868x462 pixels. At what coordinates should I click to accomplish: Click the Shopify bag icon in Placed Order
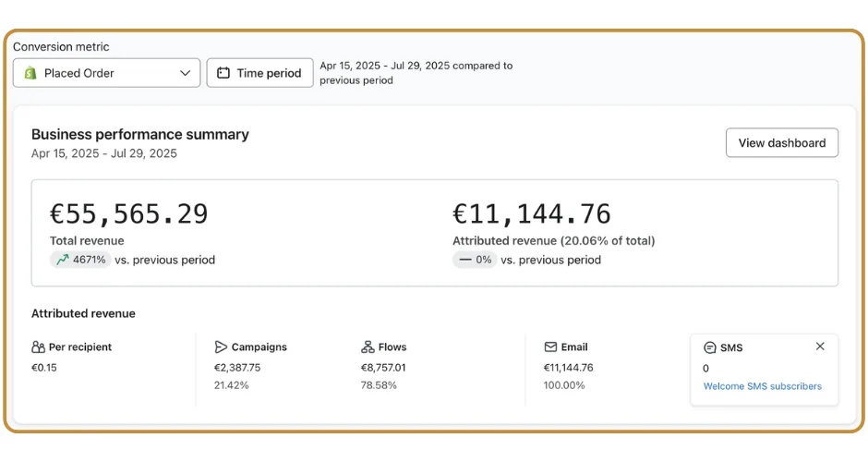click(31, 73)
